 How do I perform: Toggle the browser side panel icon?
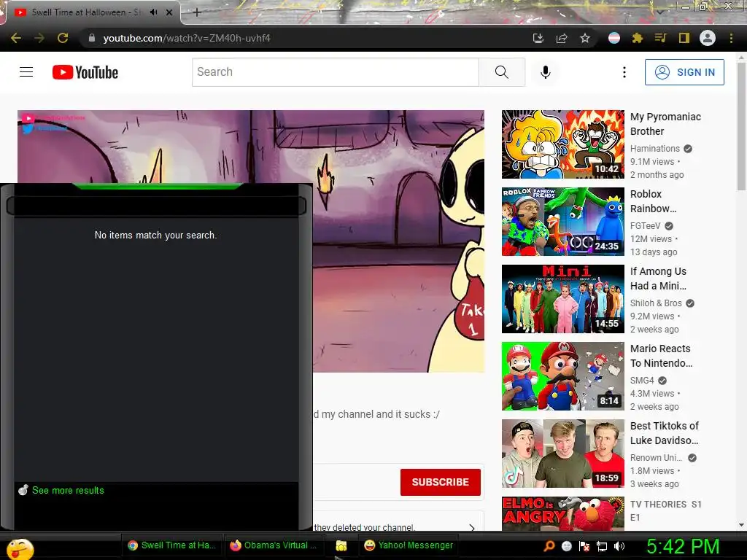point(684,38)
